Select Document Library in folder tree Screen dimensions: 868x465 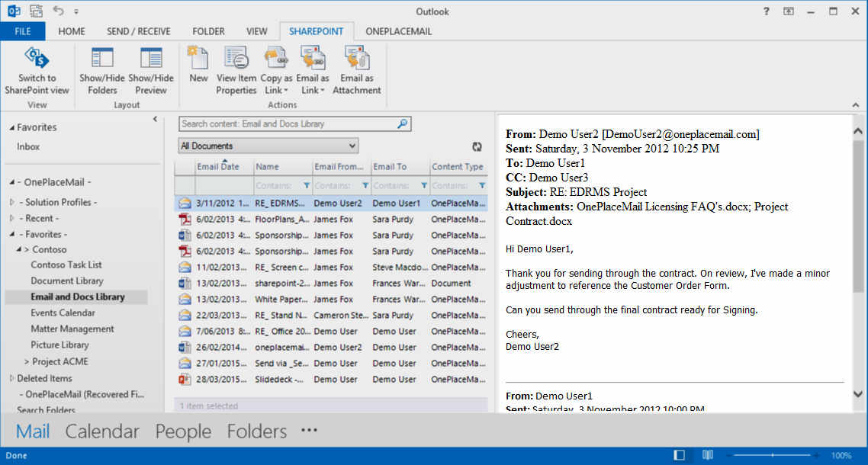click(67, 281)
